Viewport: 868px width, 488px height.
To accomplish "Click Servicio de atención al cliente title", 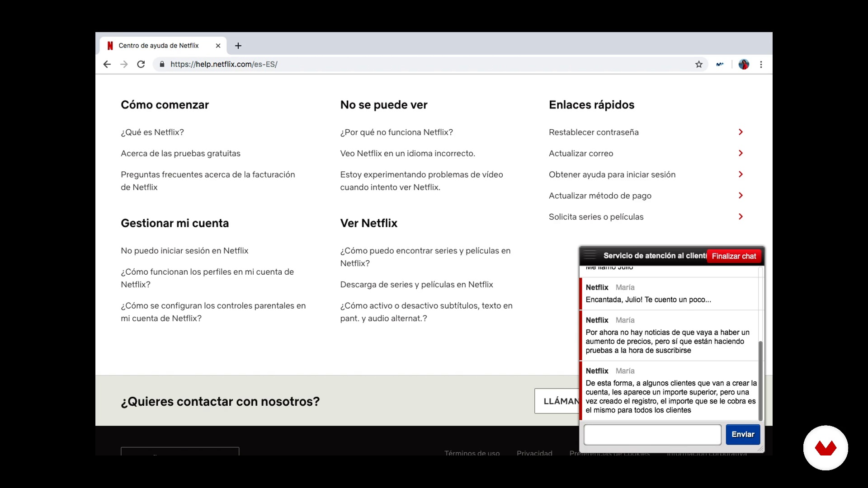I will (655, 256).
